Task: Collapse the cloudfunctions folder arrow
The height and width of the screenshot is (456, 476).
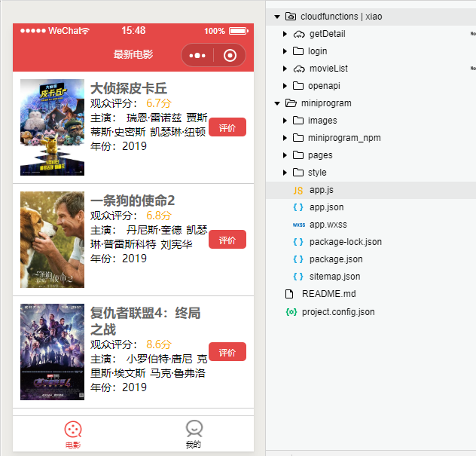Action: pyautogui.click(x=277, y=17)
